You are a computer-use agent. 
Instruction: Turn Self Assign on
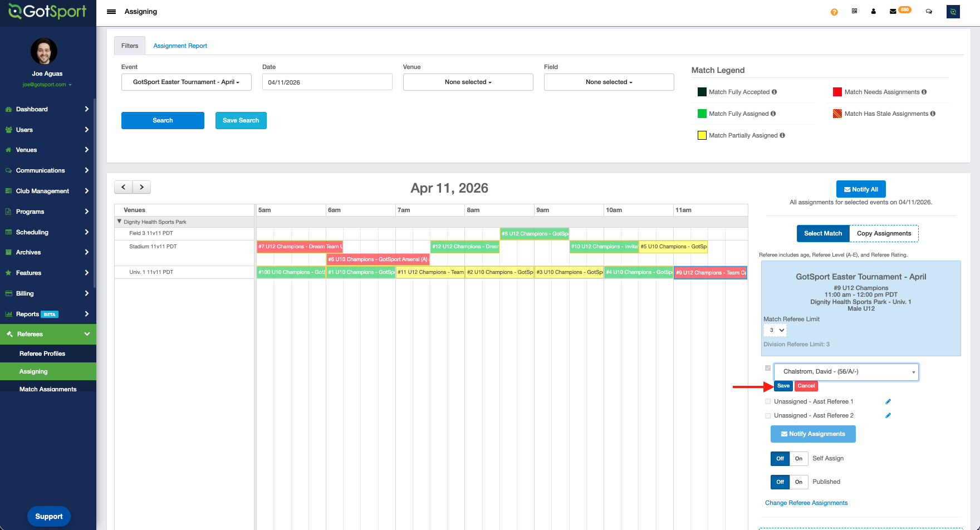798,459
